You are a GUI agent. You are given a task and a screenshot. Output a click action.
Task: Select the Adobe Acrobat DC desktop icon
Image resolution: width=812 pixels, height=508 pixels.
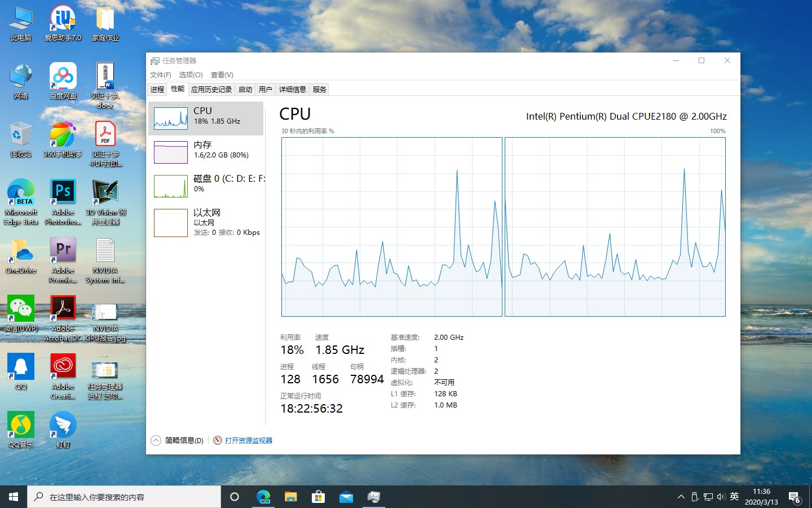[63, 319]
